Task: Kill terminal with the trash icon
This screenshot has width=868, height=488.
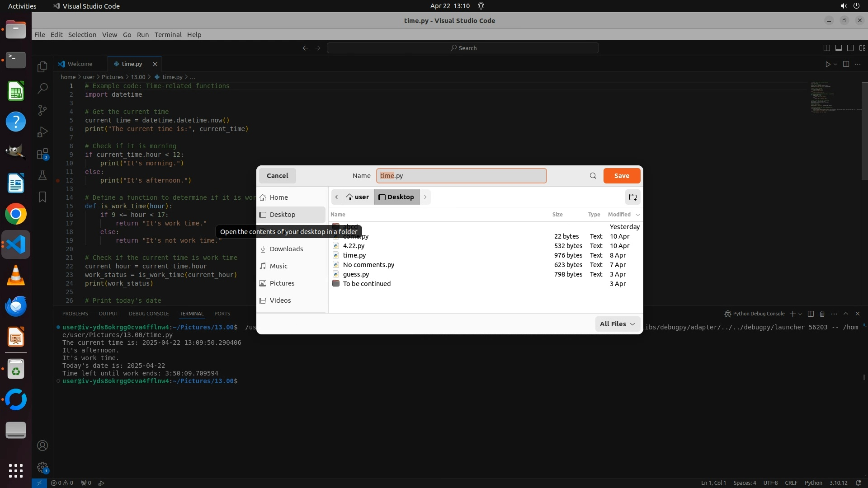Action: [x=822, y=314]
